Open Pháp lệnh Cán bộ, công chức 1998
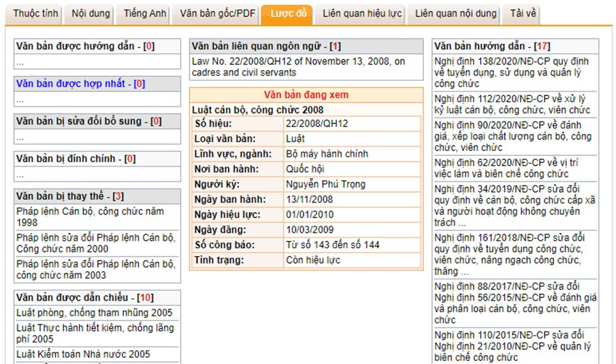This screenshot has width=616, height=364. tap(90, 217)
